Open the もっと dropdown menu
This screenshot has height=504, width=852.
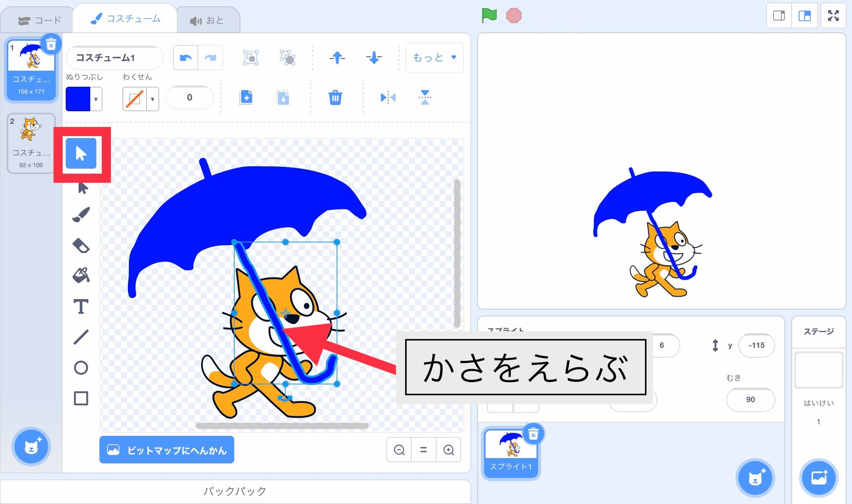point(435,57)
